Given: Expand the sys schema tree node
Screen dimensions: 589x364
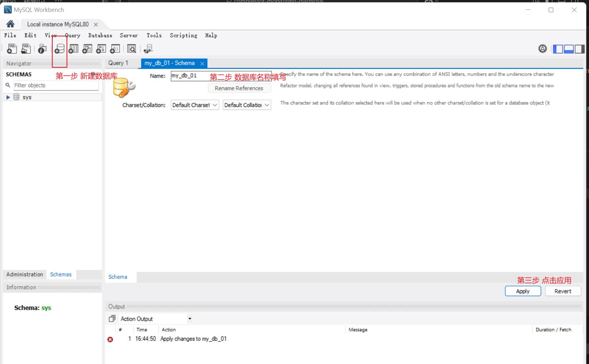Looking at the screenshot, I should click(8, 97).
